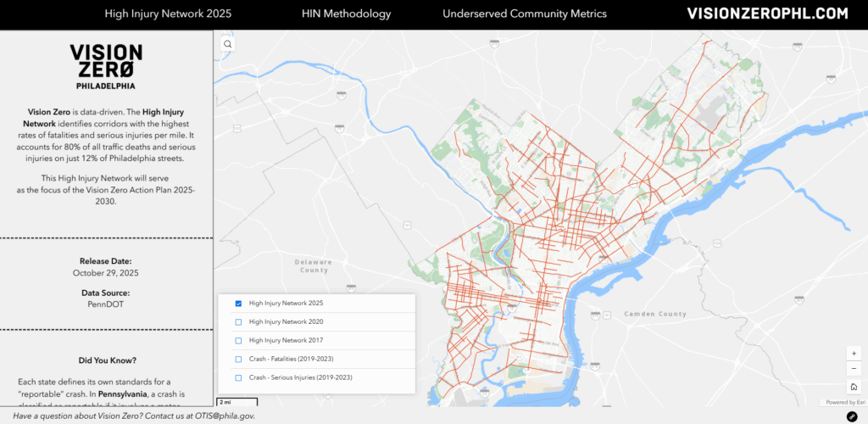Enable High Injury Network 2020 layer
Viewport: 868px width, 424px height.
238,322
